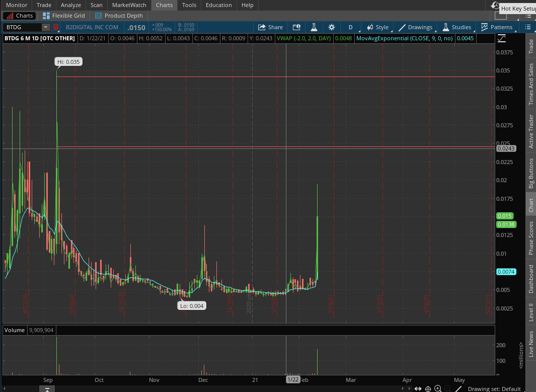Screen dimensions: 536x392
Task: Click the chart mode icon above price axis
Action: point(501,39)
